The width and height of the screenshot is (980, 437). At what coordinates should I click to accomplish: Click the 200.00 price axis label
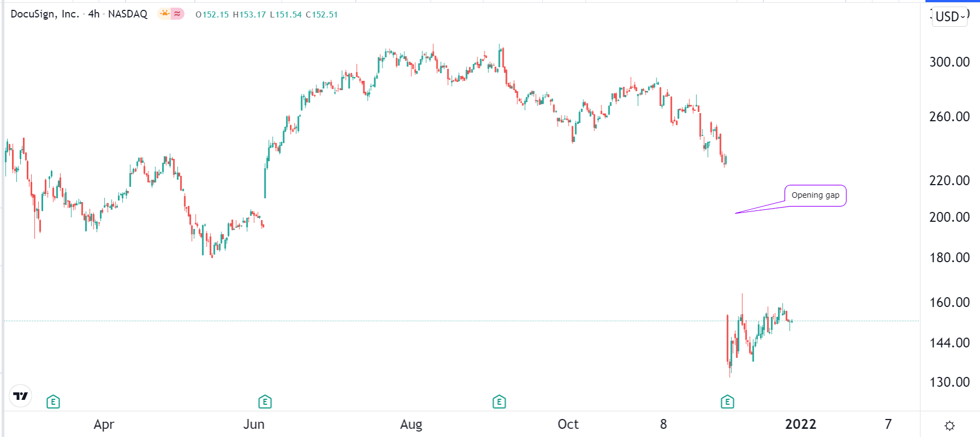[949, 217]
